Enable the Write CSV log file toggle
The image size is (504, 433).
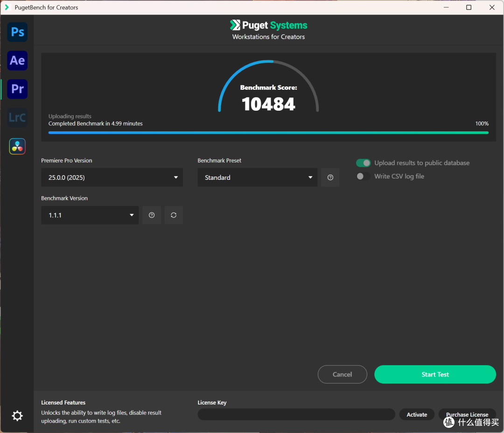(x=363, y=177)
